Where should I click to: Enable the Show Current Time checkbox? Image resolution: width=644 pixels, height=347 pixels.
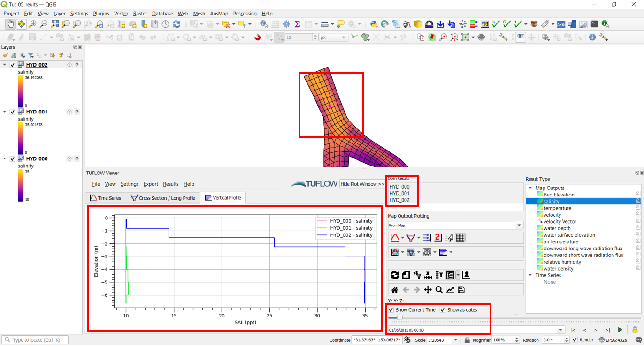click(391, 309)
